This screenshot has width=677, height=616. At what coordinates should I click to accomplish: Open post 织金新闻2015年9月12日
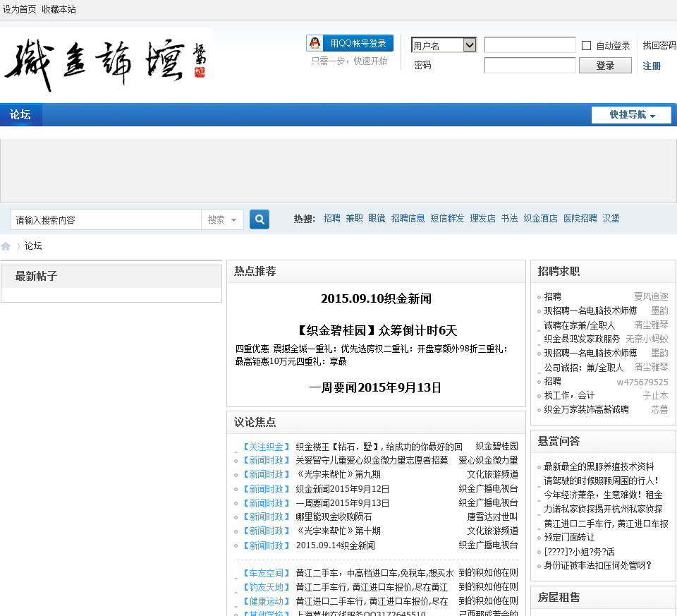pyautogui.click(x=343, y=489)
